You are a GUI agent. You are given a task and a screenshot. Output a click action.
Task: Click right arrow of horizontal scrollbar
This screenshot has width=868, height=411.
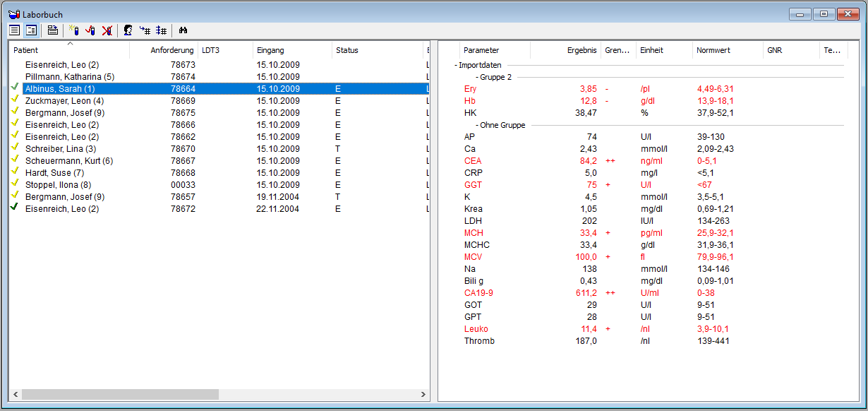423,394
